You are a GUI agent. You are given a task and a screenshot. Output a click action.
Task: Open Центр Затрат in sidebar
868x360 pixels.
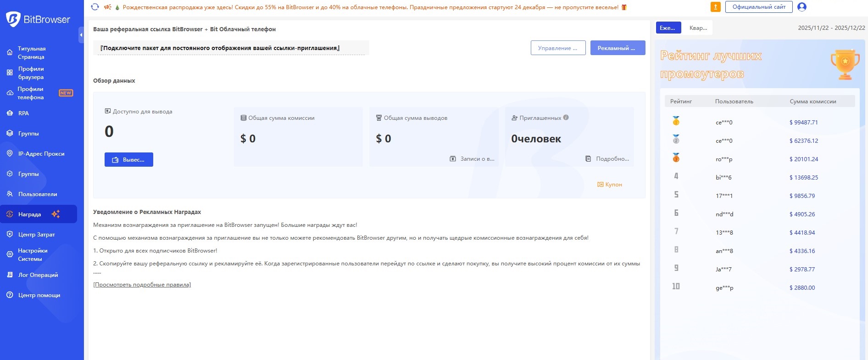point(36,235)
